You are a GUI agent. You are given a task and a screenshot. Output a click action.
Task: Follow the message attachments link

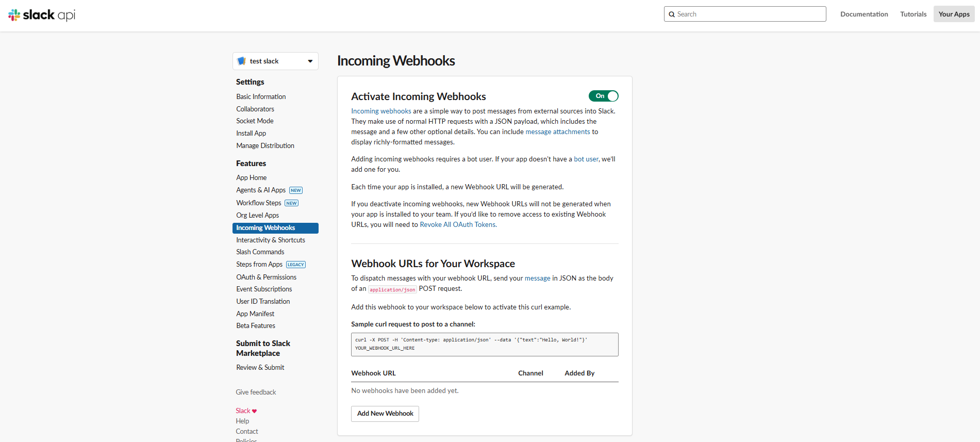tap(558, 132)
